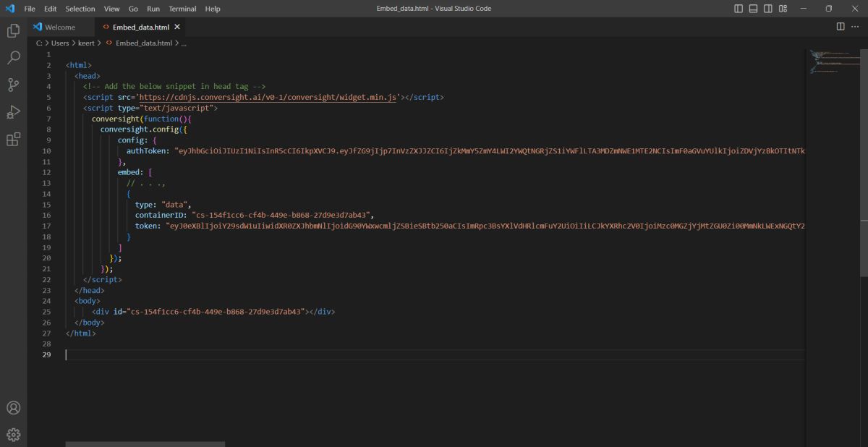This screenshot has height=447, width=868.
Task: Open the editor More Actions menu
Action: tap(855, 27)
